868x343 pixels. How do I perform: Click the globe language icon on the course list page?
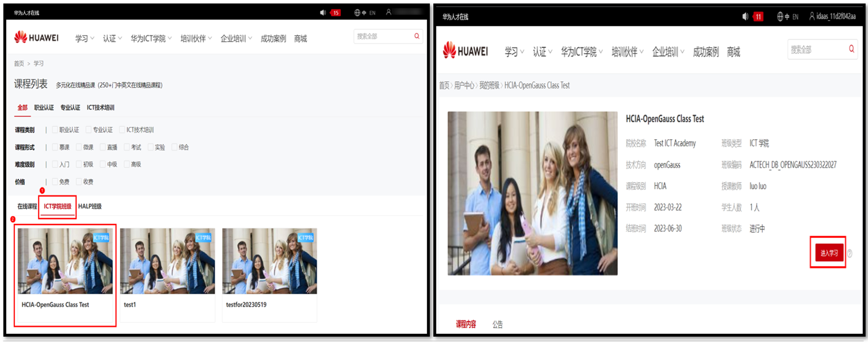(357, 13)
